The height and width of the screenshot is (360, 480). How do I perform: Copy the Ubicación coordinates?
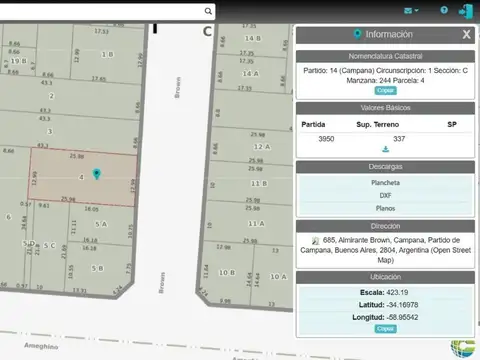(x=385, y=329)
